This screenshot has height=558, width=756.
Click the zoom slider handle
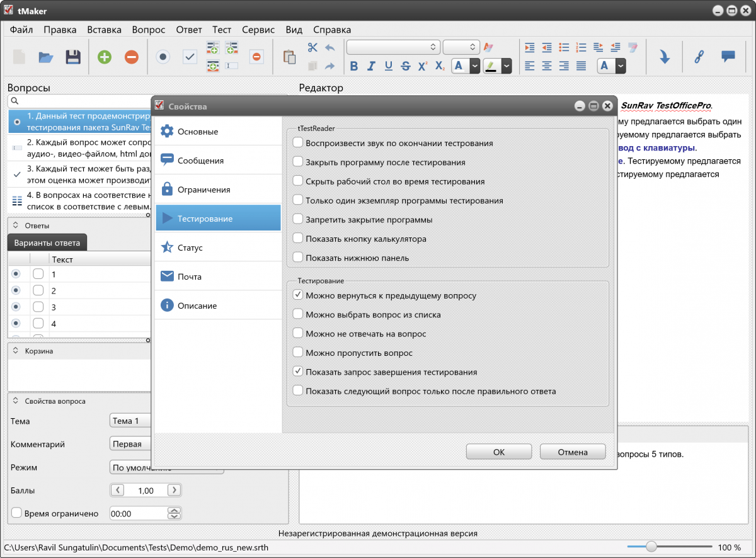[651, 547]
